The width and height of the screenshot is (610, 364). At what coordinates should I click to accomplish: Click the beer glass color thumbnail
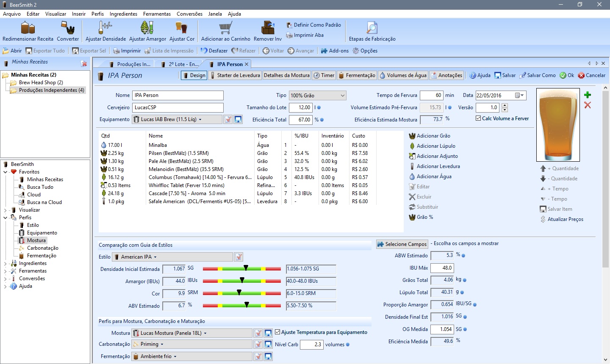click(557, 124)
